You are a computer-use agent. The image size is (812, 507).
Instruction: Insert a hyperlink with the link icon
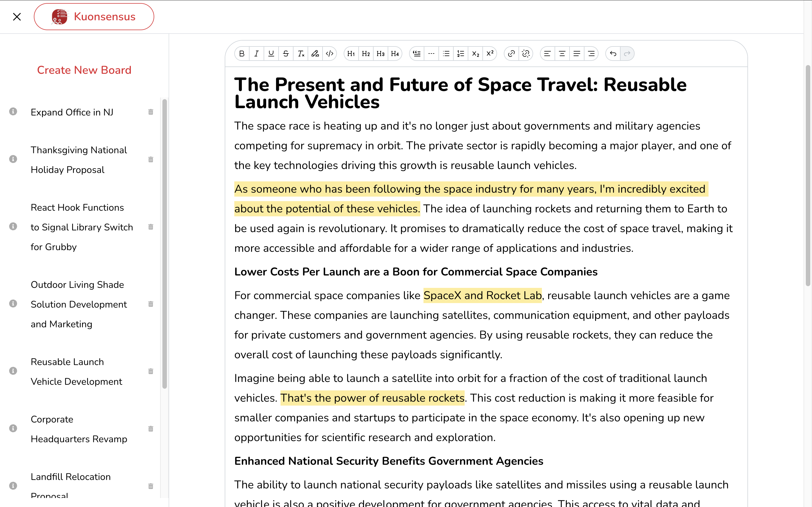(x=511, y=54)
